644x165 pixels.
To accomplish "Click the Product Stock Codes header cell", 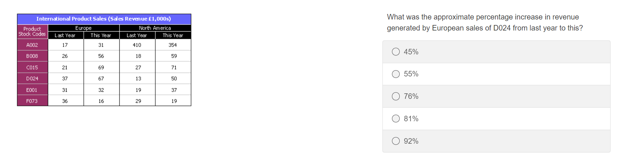I will (x=32, y=32).
